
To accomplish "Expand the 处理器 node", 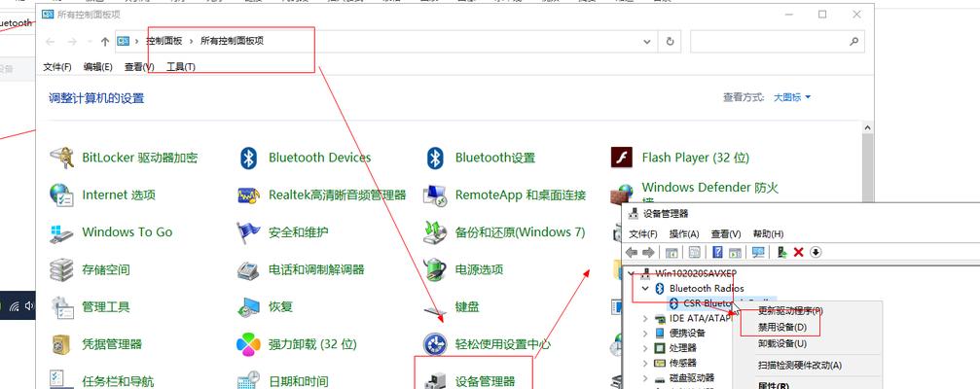I will tap(645, 348).
